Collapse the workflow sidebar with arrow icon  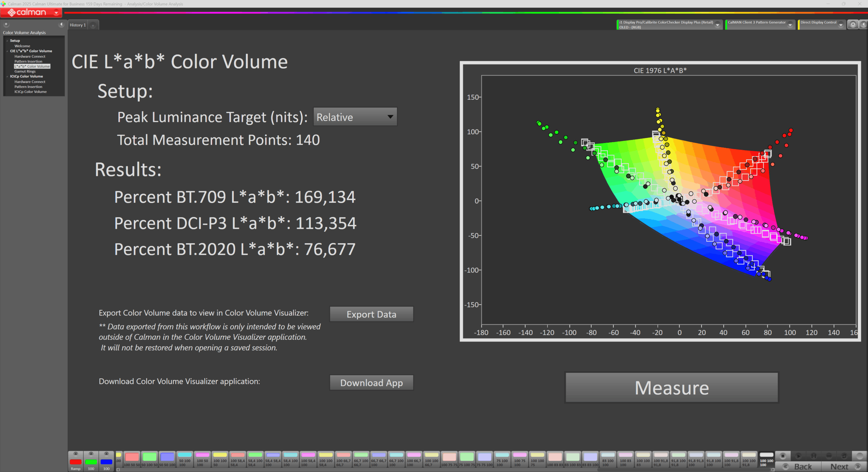(61, 24)
